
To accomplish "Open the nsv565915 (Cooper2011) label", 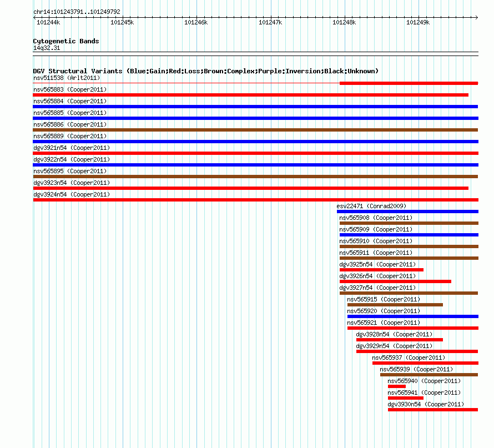I will coord(384,299).
